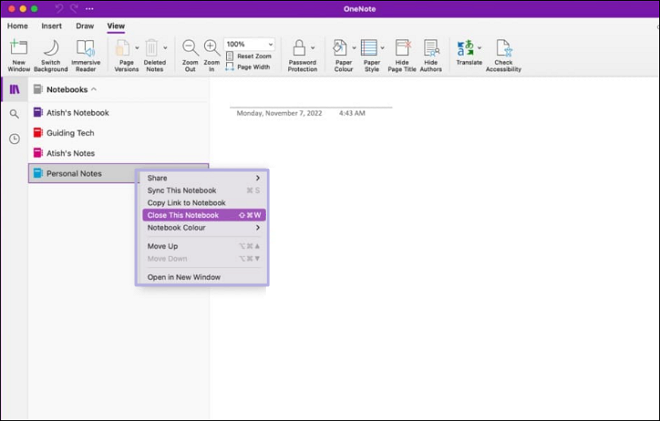The width and height of the screenshot is (660, 421).
Task: Open search in the left sidebar
Action: tap(14, 114)
